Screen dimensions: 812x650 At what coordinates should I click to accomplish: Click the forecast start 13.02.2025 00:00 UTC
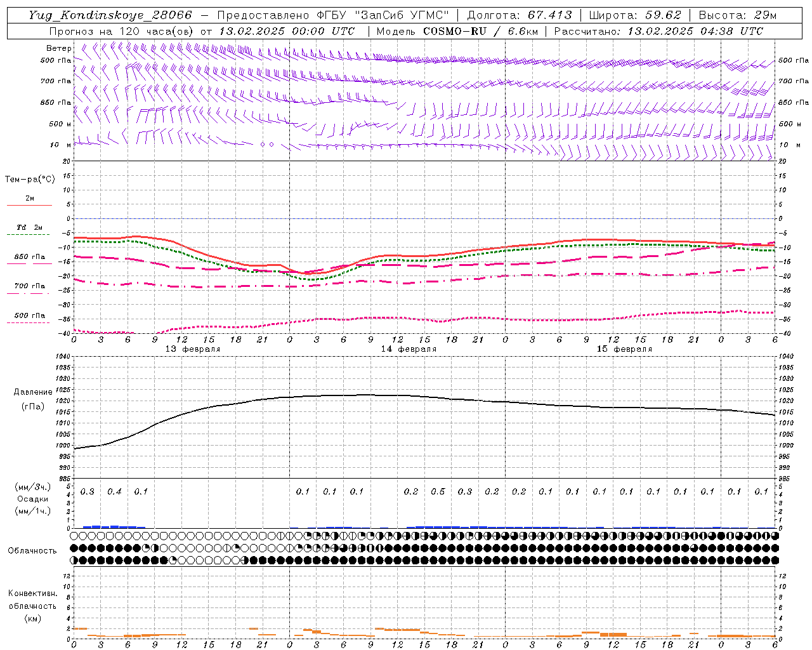tap(287, 31)
